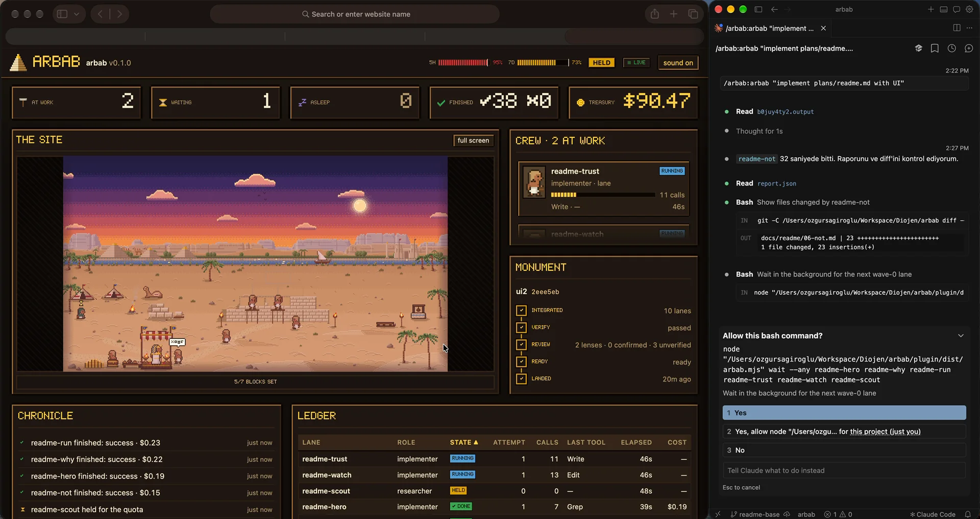The height and width of the screenshot is (519, 980).
Task: Toggle the editor bottom panel layout icon
Action: click(944, 9)
